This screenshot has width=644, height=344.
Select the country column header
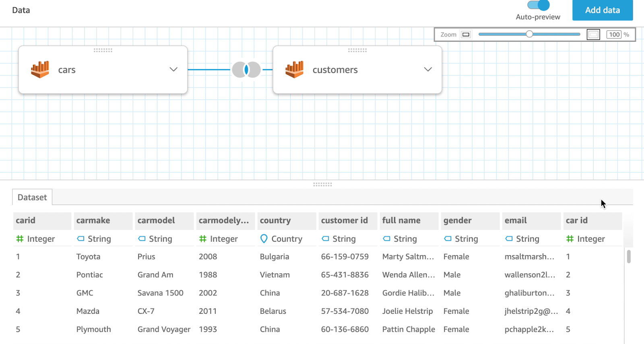click(x=287, y=220)
